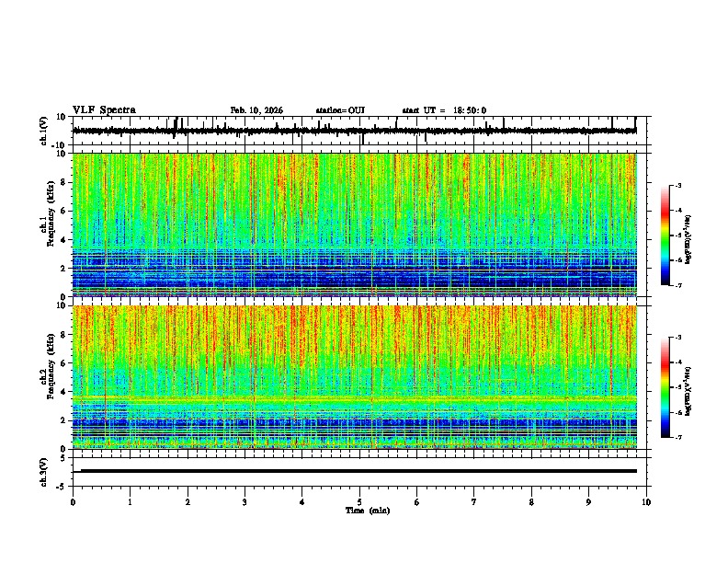This screenshot has width=728, height=563.
Task: Click the time axis tick label "8" at the bottom
Action: (x=531, y=502)
